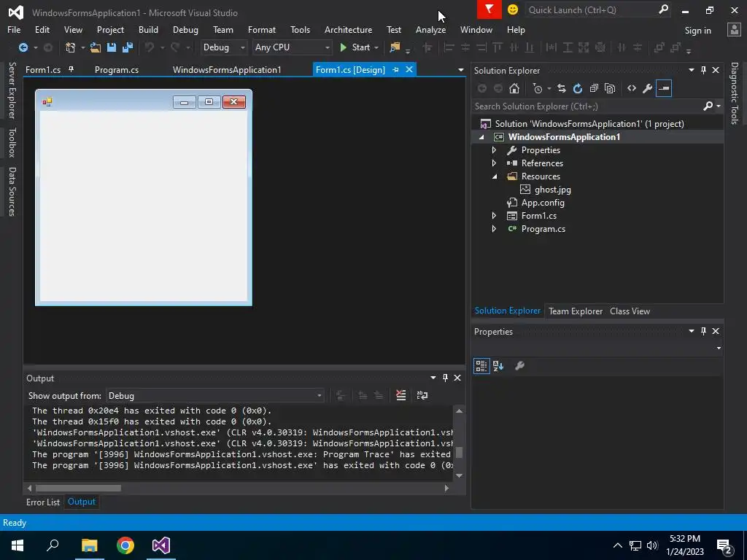Click the Solution Explorer Home icon
The width and height of the screenshot is (747, 560).
514,88
